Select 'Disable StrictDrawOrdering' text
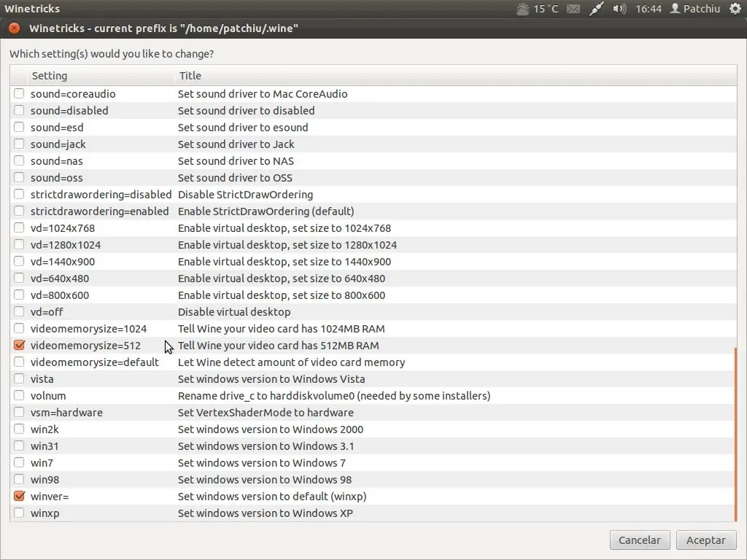This screenshot has height=560, width=747. pos(245,194)
